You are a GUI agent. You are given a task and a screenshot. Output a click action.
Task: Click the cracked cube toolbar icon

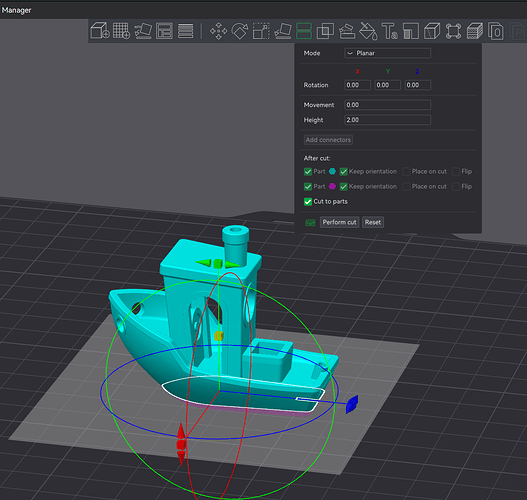(432, 31)
